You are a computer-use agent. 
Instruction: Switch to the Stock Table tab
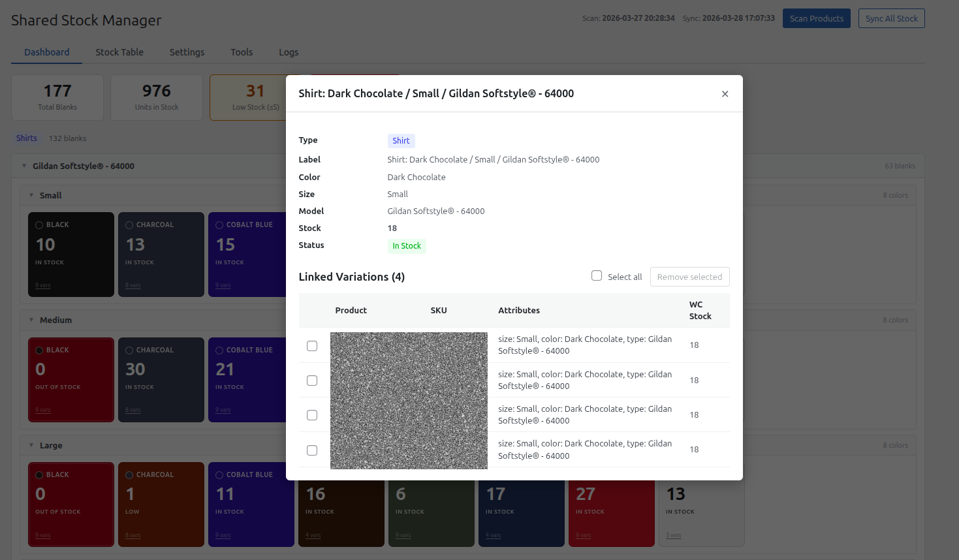coord(119,52)
